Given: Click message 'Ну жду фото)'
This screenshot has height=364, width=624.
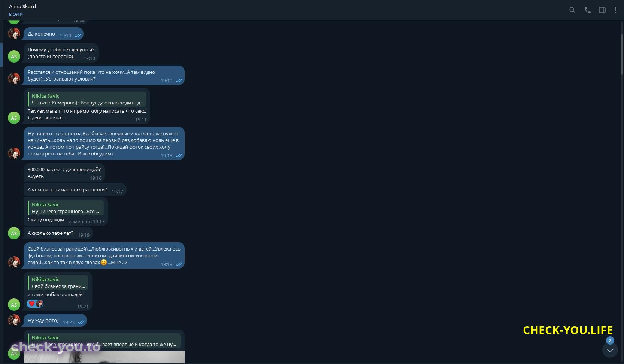Looking at the screenshot, I should pyautogui.click(x=55, y=321).
